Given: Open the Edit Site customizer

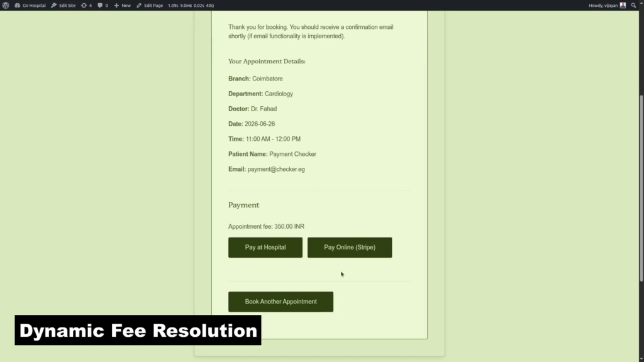Looking at the screenshot, I should click(64, 5).
